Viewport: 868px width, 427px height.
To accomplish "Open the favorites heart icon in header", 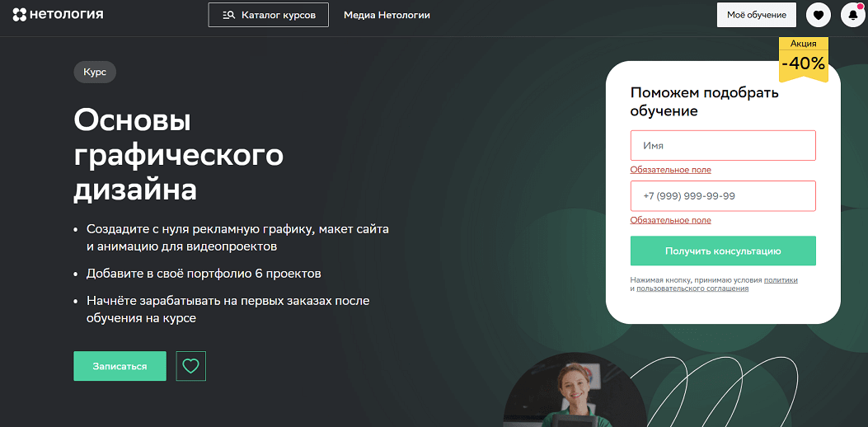I will (x=819, y=15).
